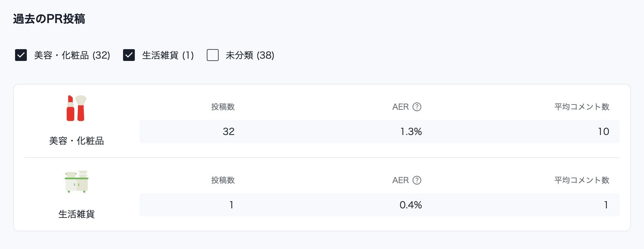Click 平均コメント数 header in household goods row
644x249 pixels.
[581, 180]
